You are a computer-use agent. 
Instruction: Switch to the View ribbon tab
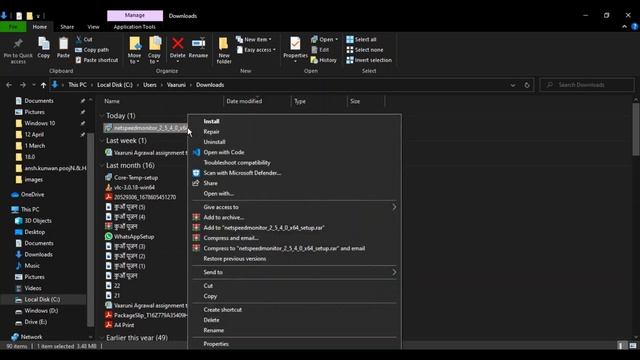pyautogui.click(x=93, y=27)
